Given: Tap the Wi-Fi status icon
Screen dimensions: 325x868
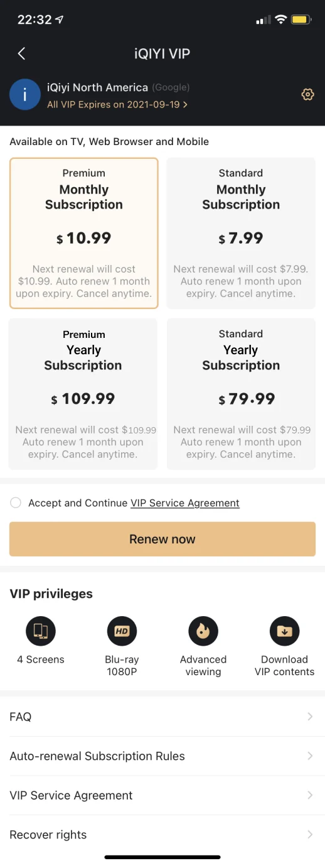Looking at the screenshot, I should coord(280,20).
